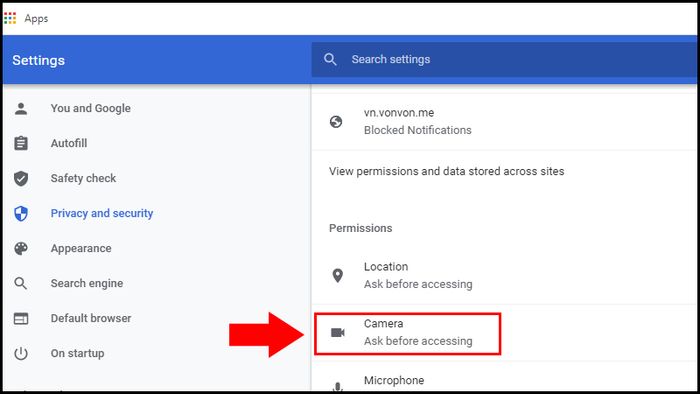Viewport: 700px width, 394px height.
Task: Open You and Google section
Action: [91, 108]
